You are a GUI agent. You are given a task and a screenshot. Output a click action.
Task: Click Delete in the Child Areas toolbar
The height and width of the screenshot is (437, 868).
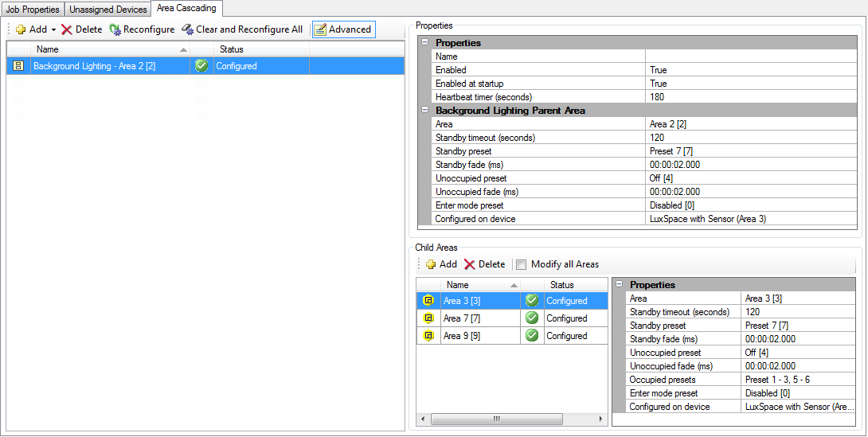(x=484, y=264)
